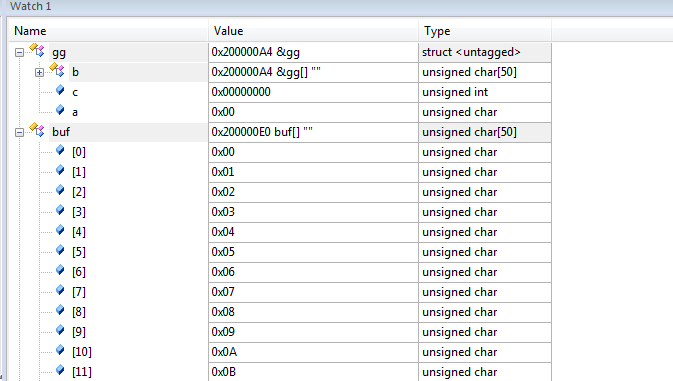
Task: Click the a member diamond icon
Action: pos(60,110)
